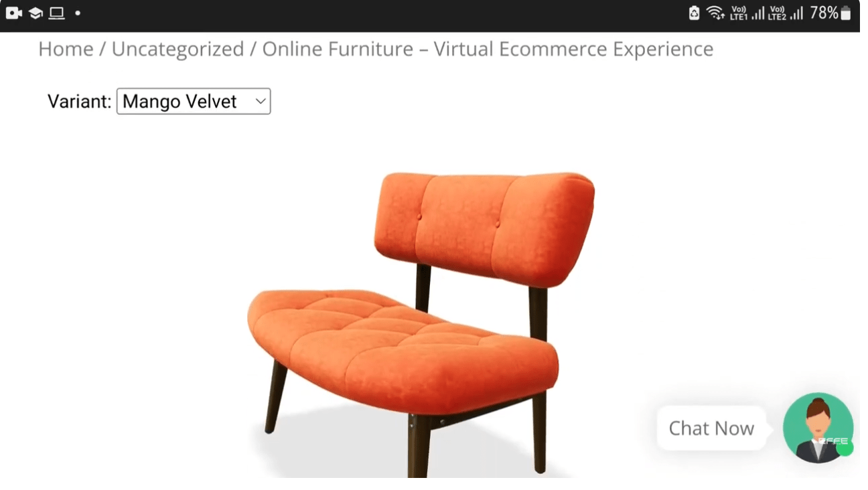Tap the LTE1 signal strength indicator
868x490 pixels.
click(x=747, y=13)
